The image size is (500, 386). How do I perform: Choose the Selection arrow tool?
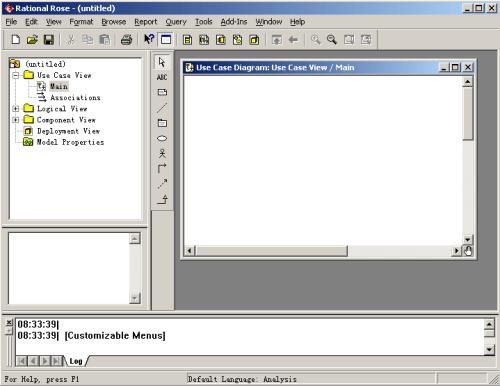[162, 62]
